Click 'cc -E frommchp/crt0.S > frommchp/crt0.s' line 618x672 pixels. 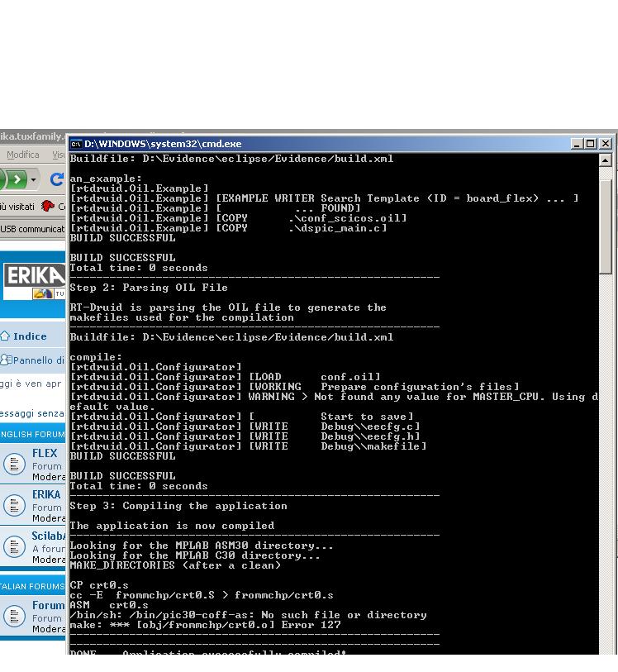pyautogui.click(x=202, y=595)
